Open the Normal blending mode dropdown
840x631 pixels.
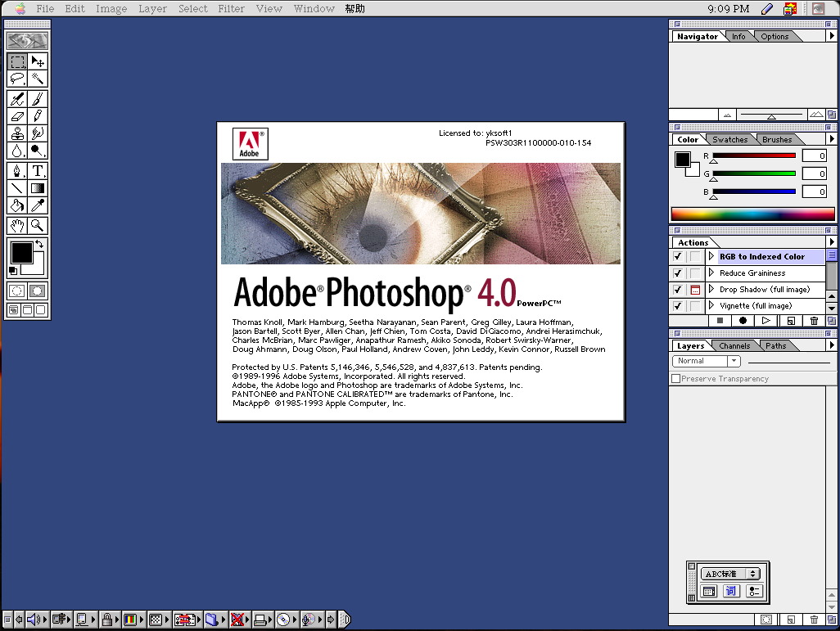click(x=707, y=361)
